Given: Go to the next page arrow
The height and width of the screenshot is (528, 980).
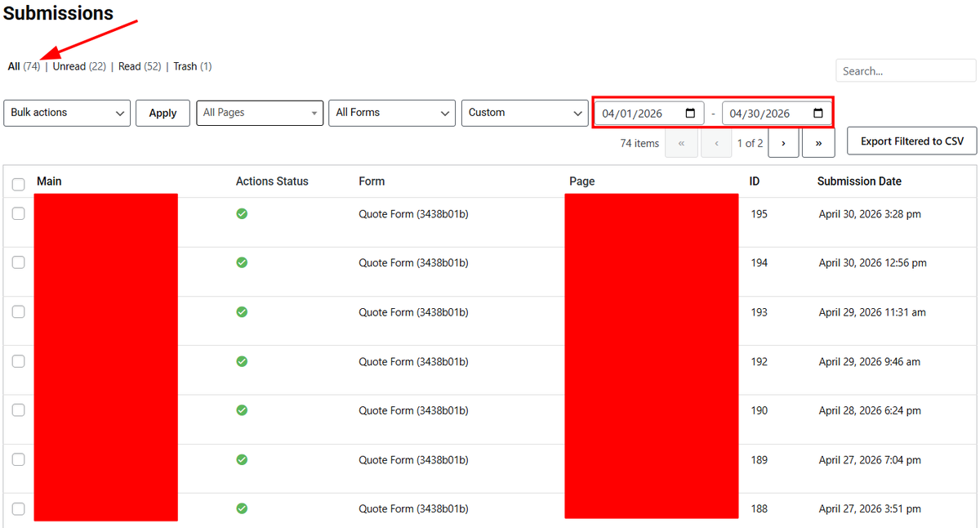Looking at the screenshot, I should point(783,143).
